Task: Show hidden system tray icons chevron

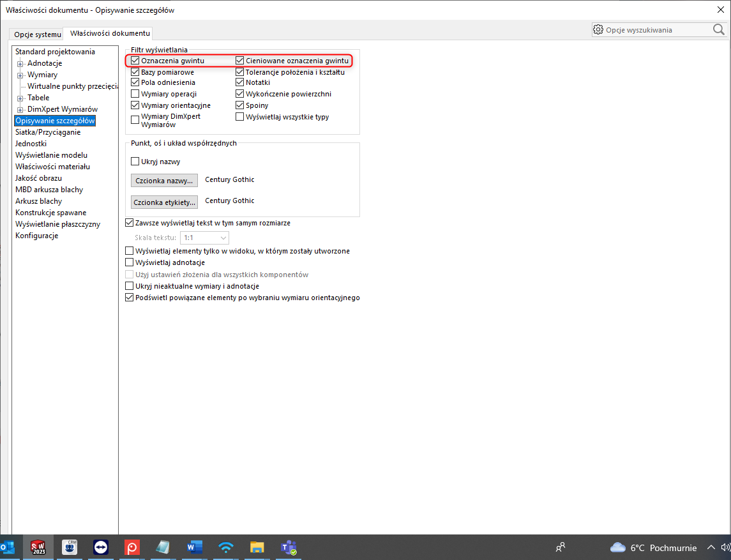Action: tap(711, 547)
